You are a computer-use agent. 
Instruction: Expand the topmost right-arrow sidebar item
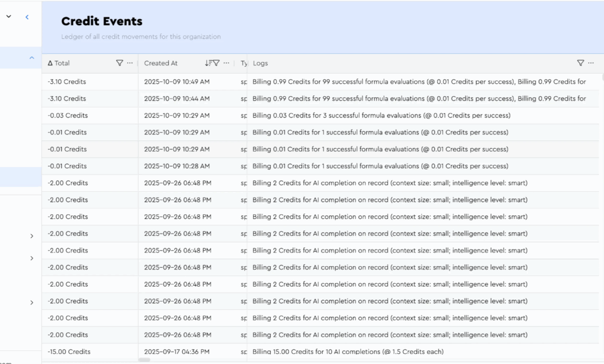coord(31,236)
